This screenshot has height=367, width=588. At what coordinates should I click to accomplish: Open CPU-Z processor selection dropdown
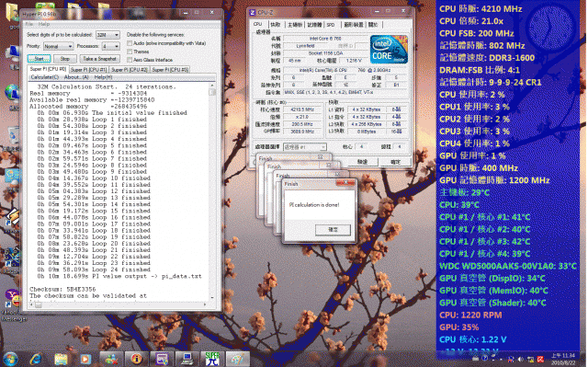(304, 147)
